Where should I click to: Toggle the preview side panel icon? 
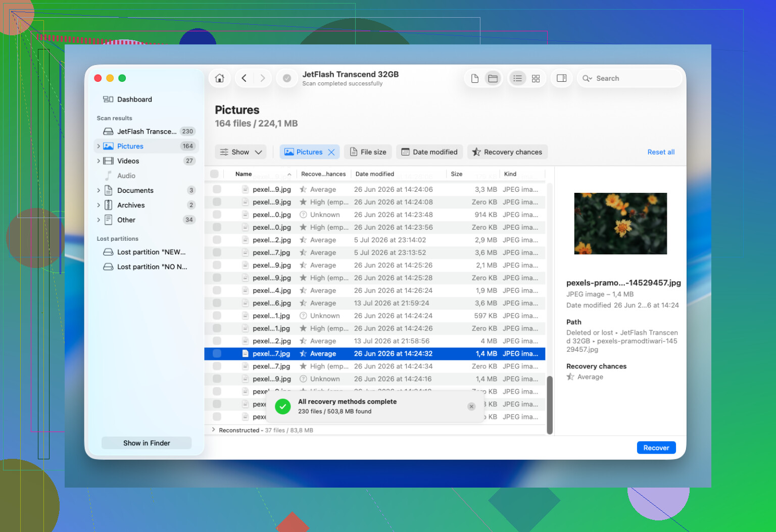tap(561, 78)
